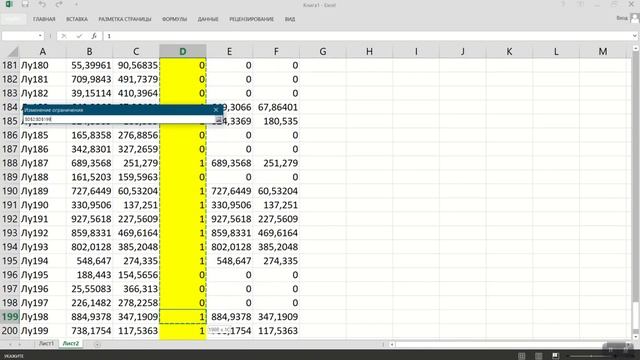
Task: Click cell containing Лу187
Action: tap(42, 163)
